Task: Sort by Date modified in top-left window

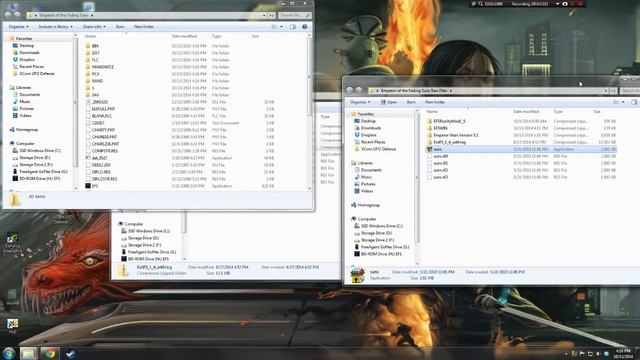Action: [x=184, y=36]
